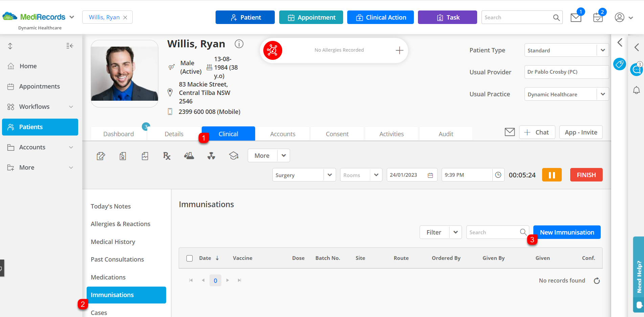Click the red FINISH button

(x=586, y=175)
